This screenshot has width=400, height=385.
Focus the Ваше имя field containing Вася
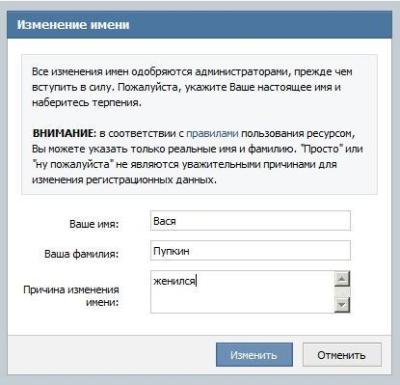pyautogui.click(x=250, y=221)
